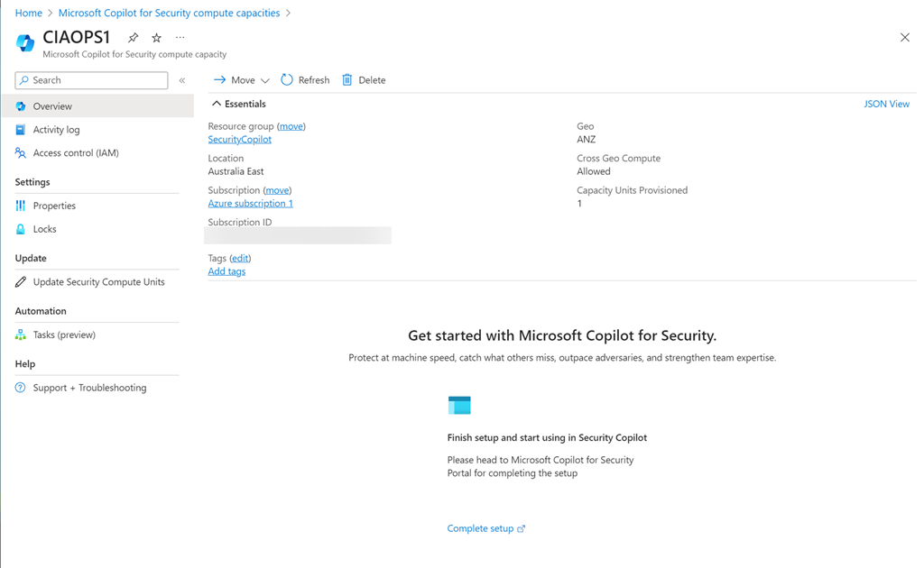Open the Activity log page

pyautogui.click(x=56, y=130)
